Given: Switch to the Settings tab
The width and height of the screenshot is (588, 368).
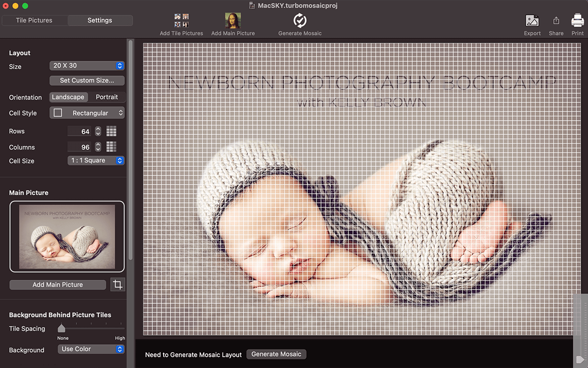Looking at the screenshot, I should pyautogui.click(x=100, y=20).
